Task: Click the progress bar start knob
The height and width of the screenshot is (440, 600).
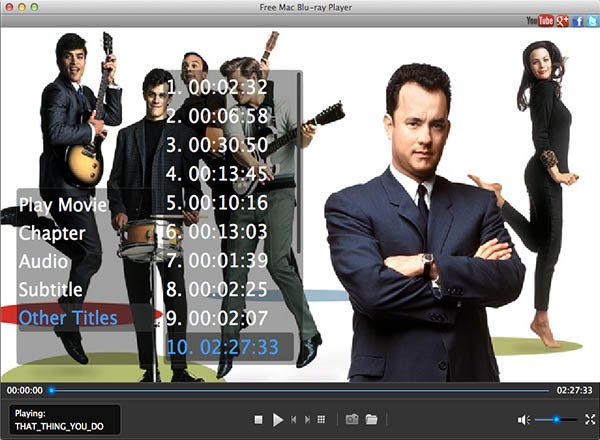Action: (52, 390)
